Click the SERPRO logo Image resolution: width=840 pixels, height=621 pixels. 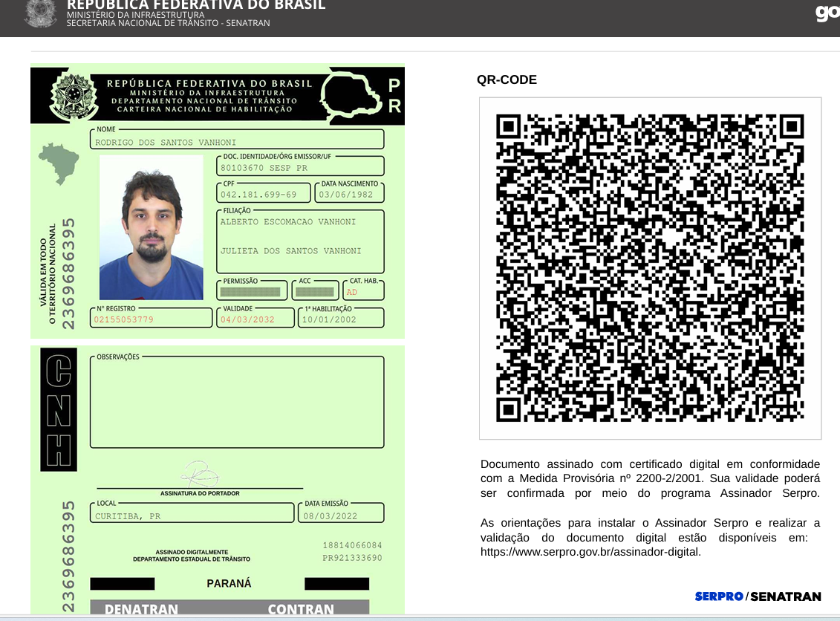pos(719,596)
